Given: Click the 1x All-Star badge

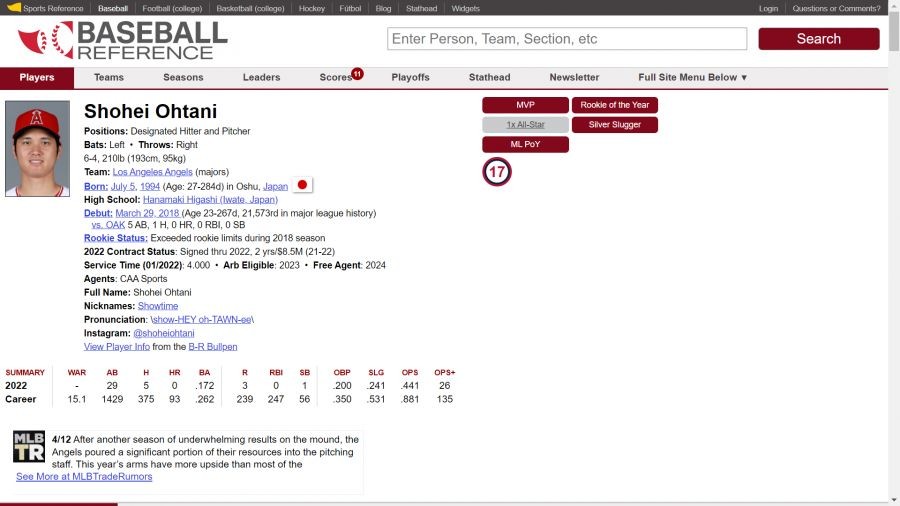Looking at the screenshot, I should (525, 125).
